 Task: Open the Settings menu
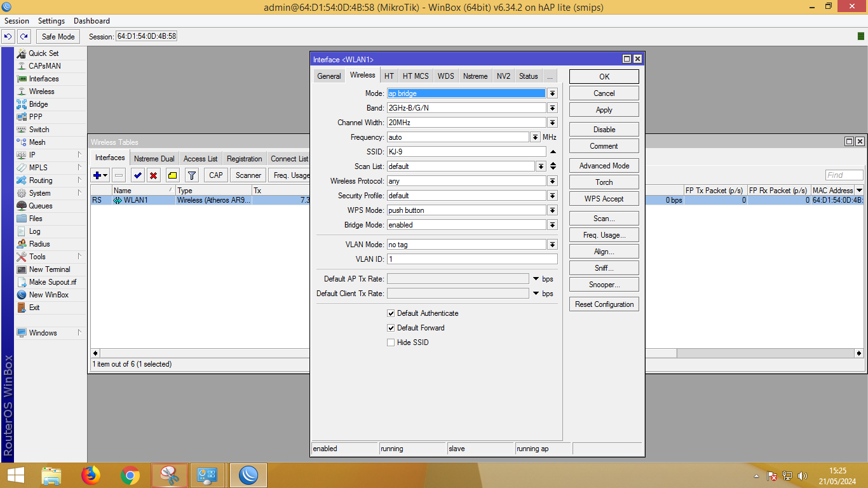click(x=51, y=21)
